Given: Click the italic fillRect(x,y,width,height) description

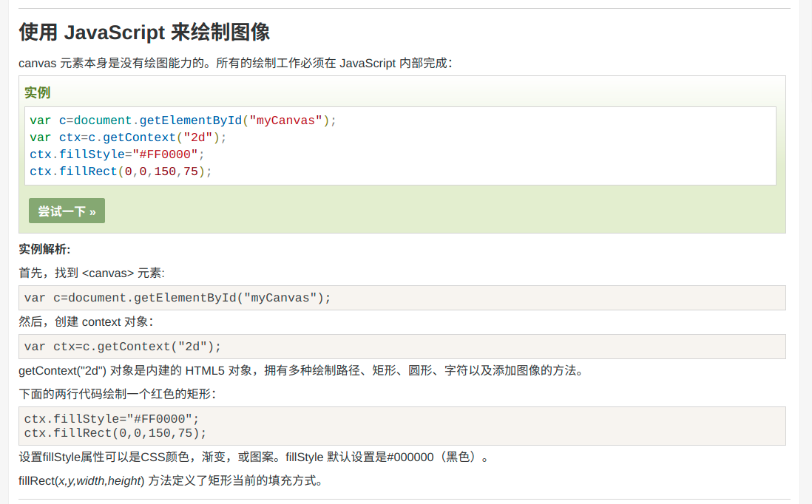Looking at the screenshot, I should [170, 480].
